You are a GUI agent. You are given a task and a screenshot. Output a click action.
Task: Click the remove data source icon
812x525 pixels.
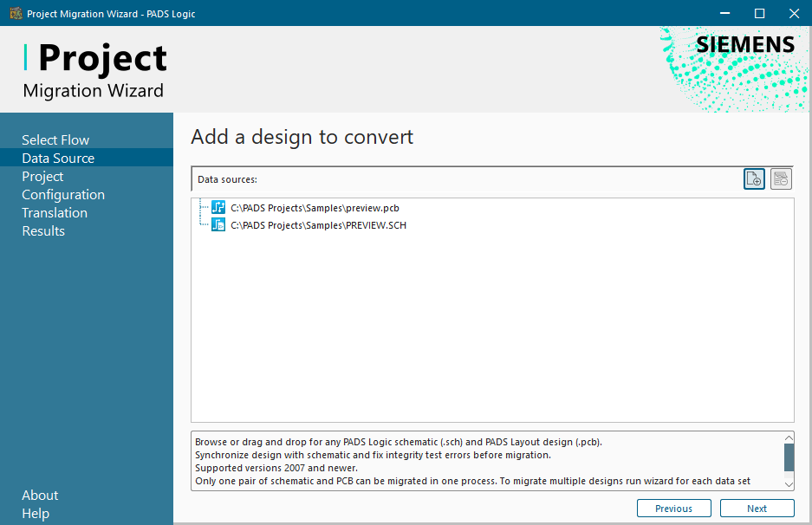[781, 179]
